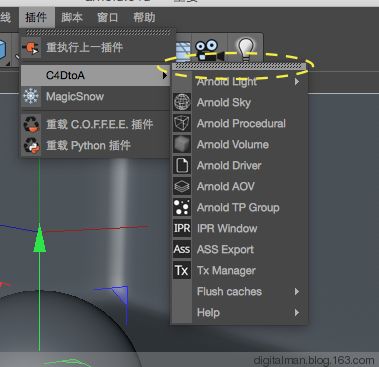Viewport: 379px width, 367px height.
Task: Click the Arnold Sky globe icon
Action: [182, 102]
